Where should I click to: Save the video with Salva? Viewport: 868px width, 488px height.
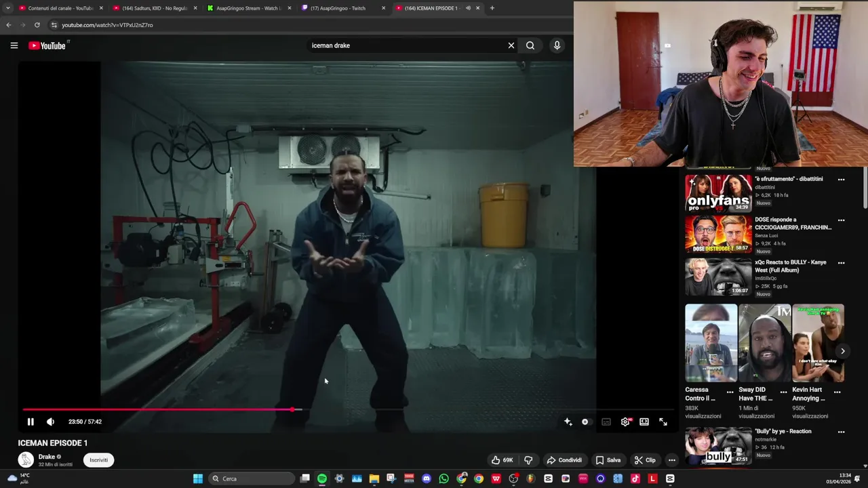[x=608, y=460]
